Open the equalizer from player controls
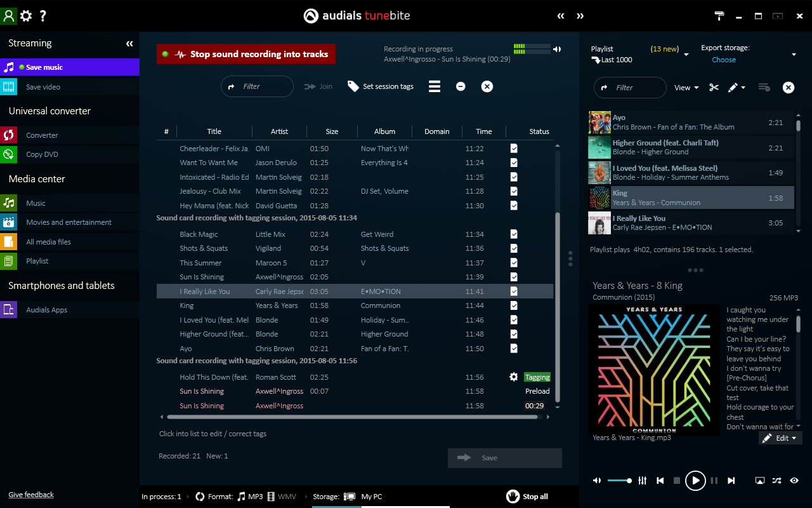812x508 pixels. (x=642, y=481)
